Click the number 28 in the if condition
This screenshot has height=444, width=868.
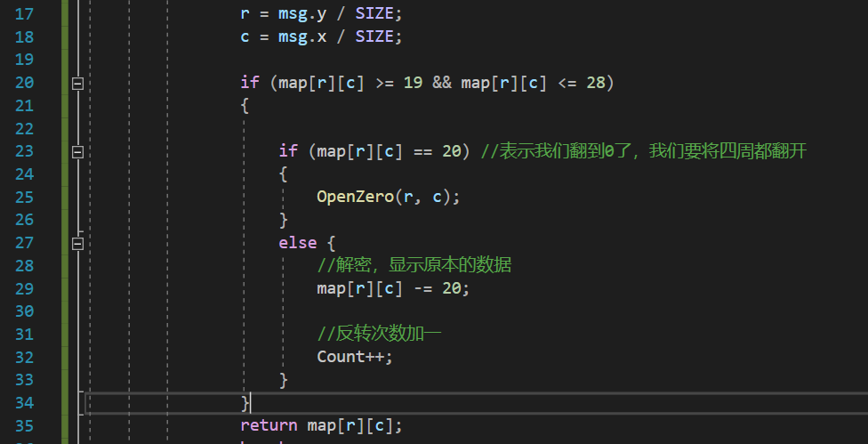595,83
